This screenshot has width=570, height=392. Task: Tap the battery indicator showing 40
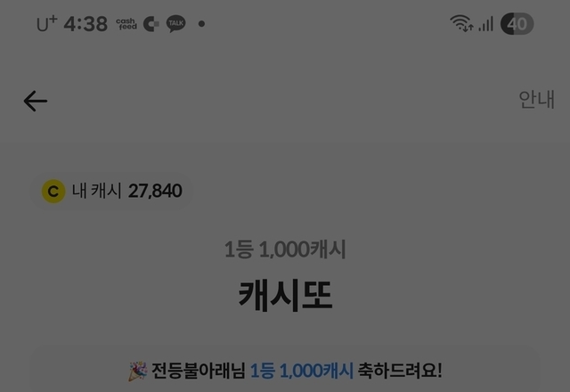[517, 24]
